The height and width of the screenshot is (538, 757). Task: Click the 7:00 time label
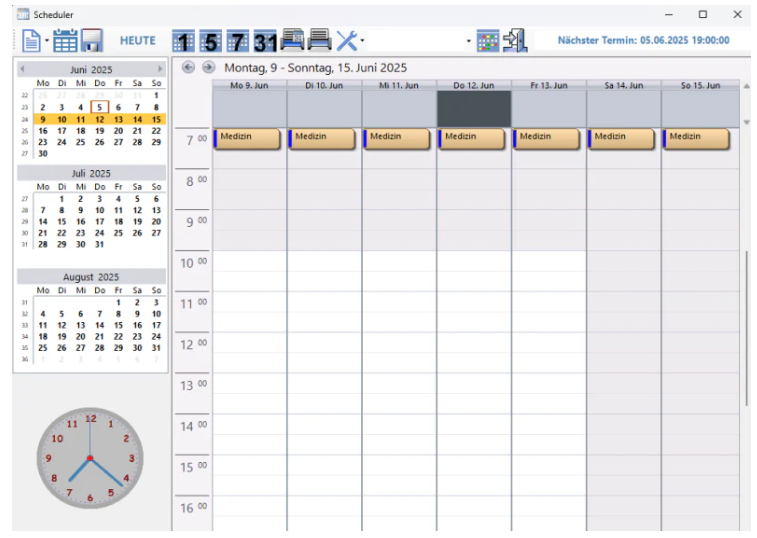pos(196,140)
